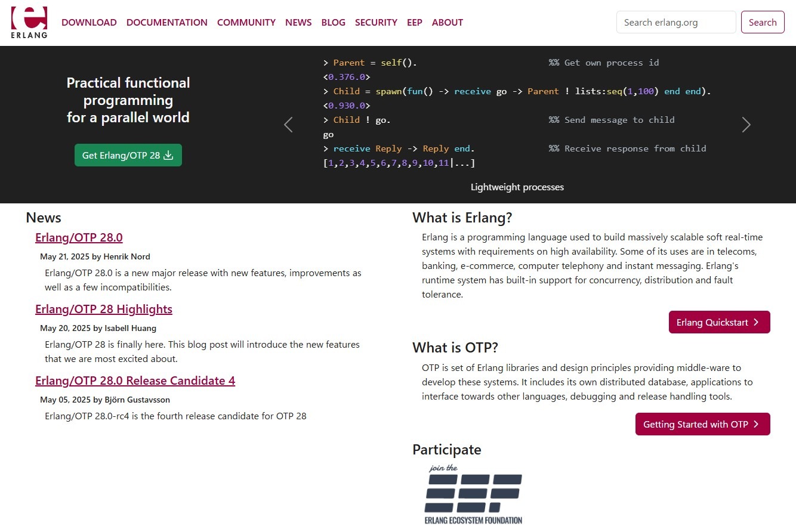This screenshot has width=796, height=532.
Task: Open the Erlang/OTP 28.0 news article
Action: point(79,237)
